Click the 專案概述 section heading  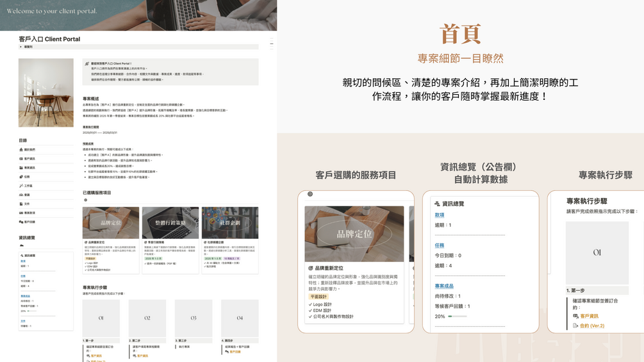(91, 99)
